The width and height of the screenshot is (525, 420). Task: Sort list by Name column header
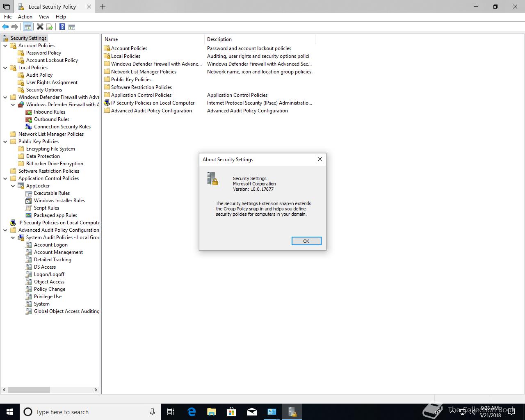(153, 39)
